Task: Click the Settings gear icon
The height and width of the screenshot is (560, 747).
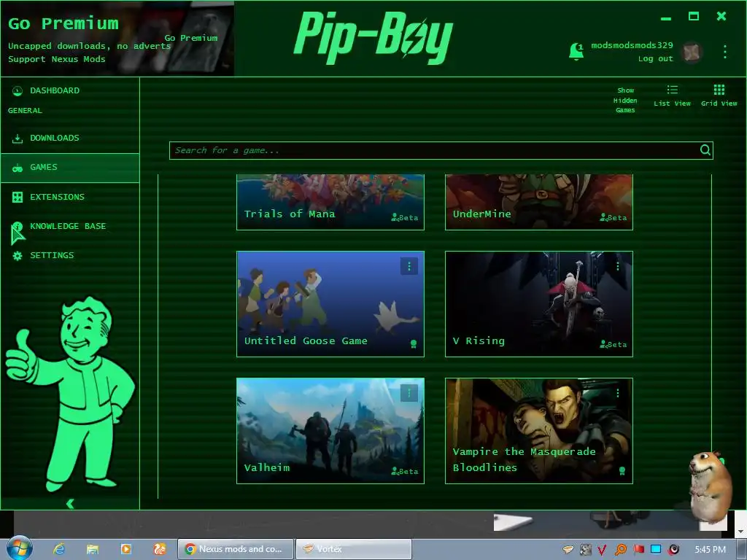Action: (x=18, y=256)
